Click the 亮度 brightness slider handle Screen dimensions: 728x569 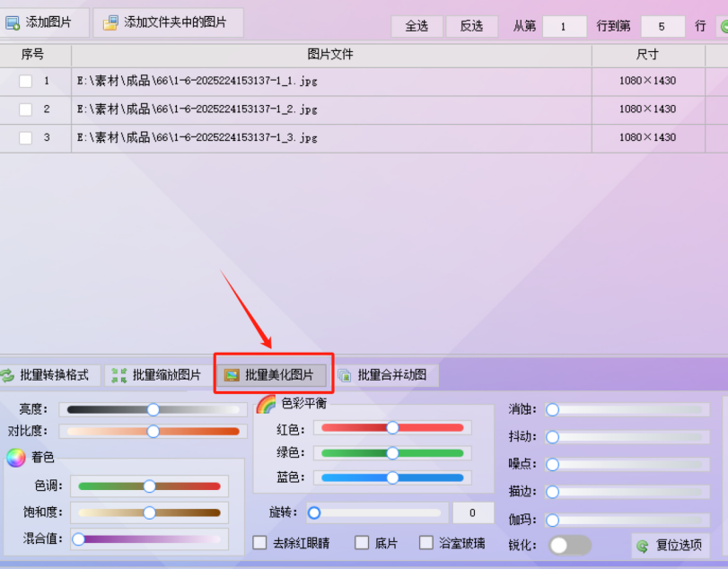point(153,409)
